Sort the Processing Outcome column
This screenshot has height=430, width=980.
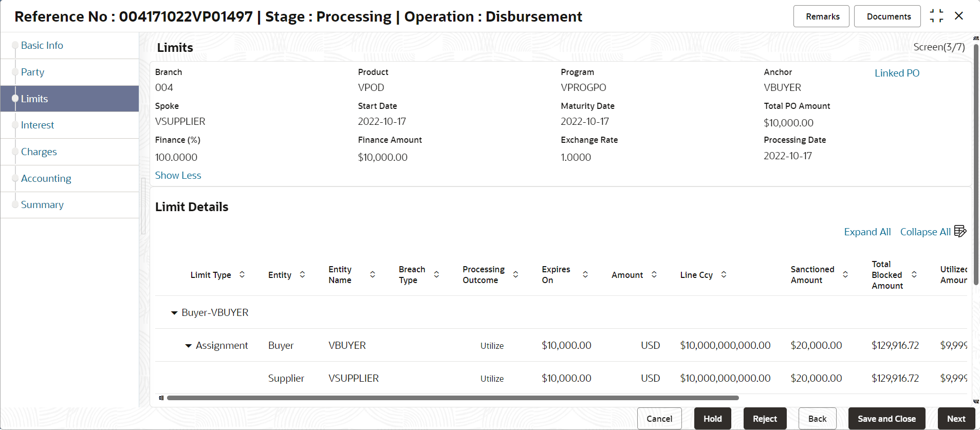(x=515, y=274)
